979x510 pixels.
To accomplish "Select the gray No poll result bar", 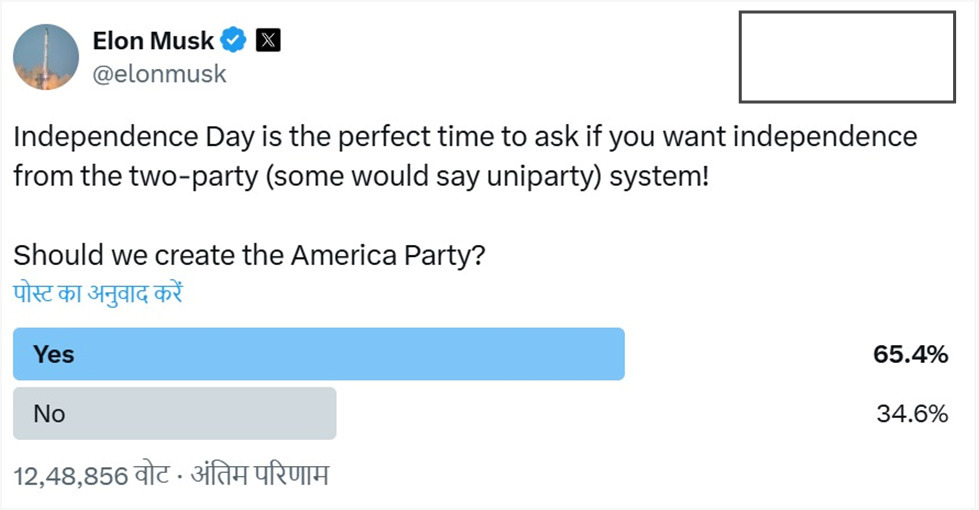I will click(175, 413).
